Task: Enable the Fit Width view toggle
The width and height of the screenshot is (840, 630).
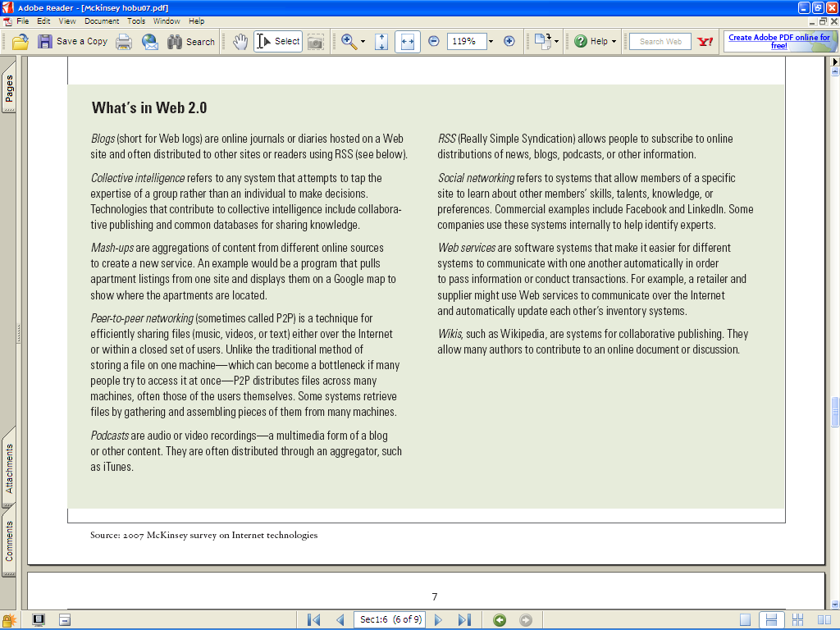Action: (x=408, y=41)
